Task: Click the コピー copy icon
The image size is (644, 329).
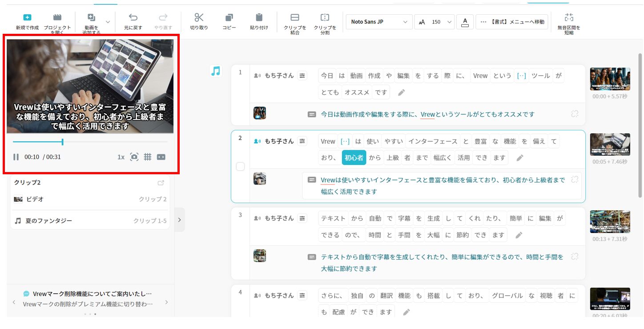Action: [x=229, y=18]
